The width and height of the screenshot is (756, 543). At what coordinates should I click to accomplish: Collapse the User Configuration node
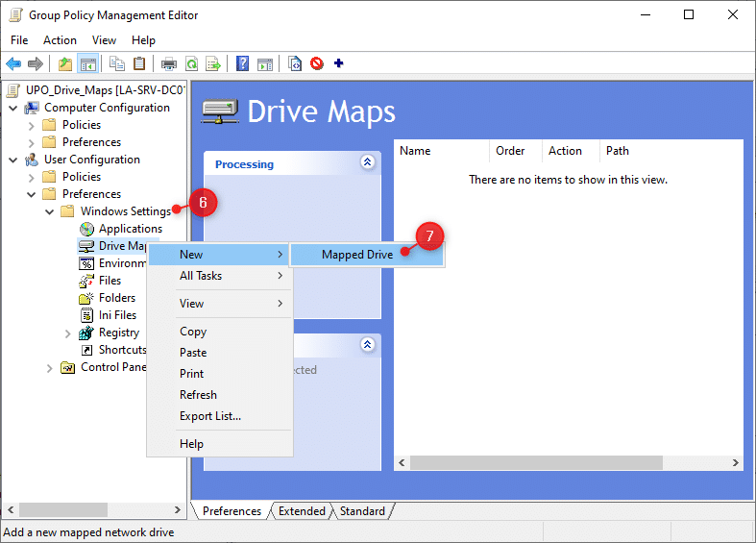(x=13, y=160)
